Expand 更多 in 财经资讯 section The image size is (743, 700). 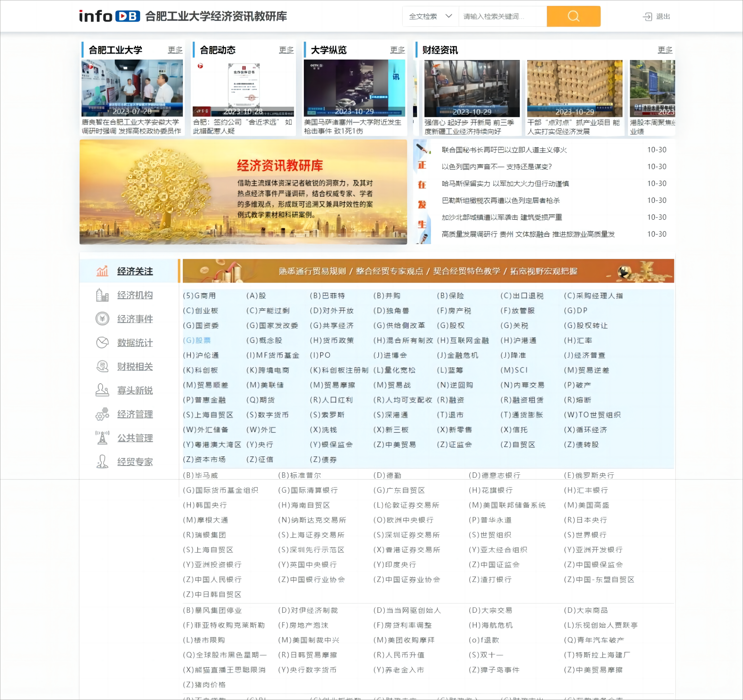click(665, 50)
